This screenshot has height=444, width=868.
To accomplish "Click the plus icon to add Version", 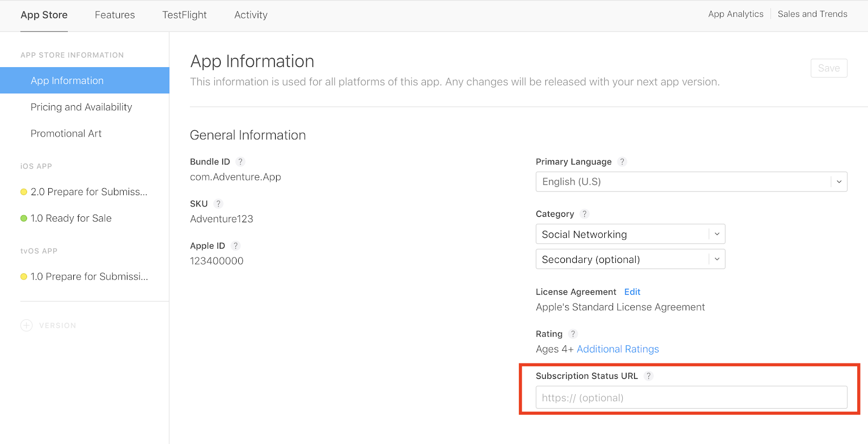I will point(27,325).
